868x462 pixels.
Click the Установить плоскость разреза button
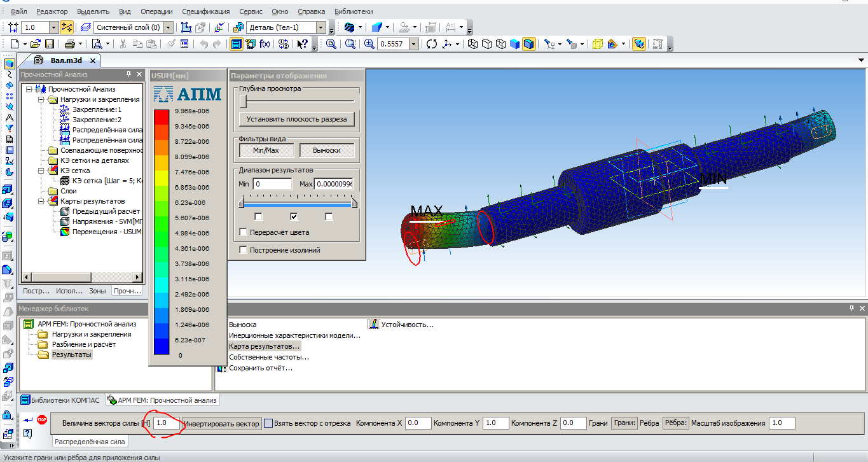[296, 119]
